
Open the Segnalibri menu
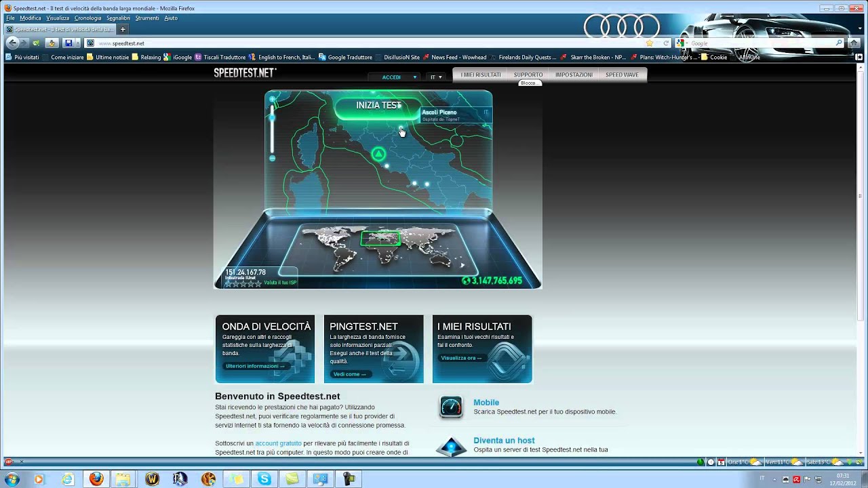point(118,18)
